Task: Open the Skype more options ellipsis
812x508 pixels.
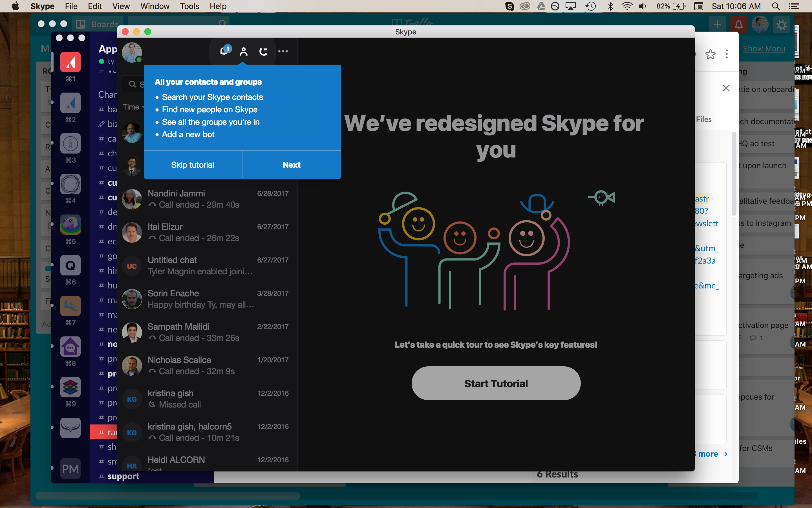Action: (283, 51)
